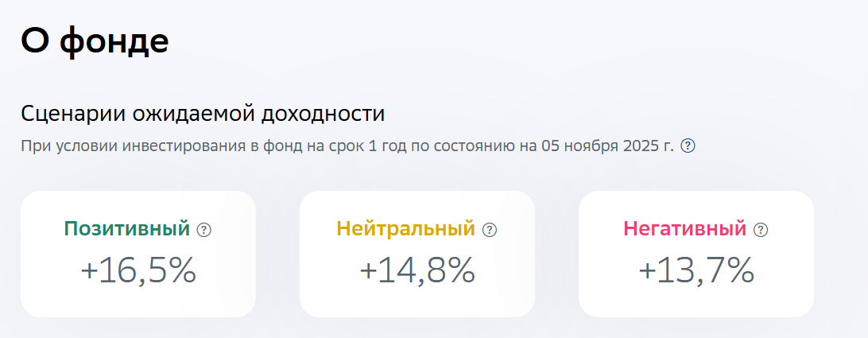
Task: Click the question mark next to Негативный
Action: pyautogui.click(x=761, y=230)
